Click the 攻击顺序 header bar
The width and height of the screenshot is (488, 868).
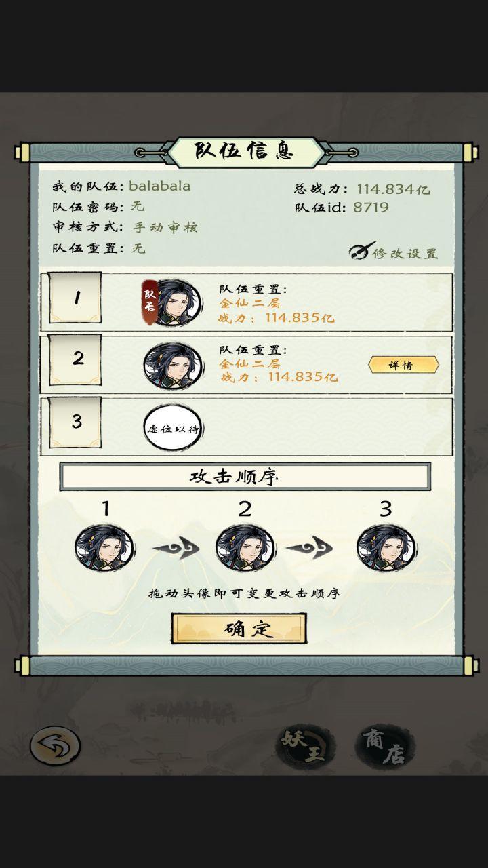coord(245,477)
